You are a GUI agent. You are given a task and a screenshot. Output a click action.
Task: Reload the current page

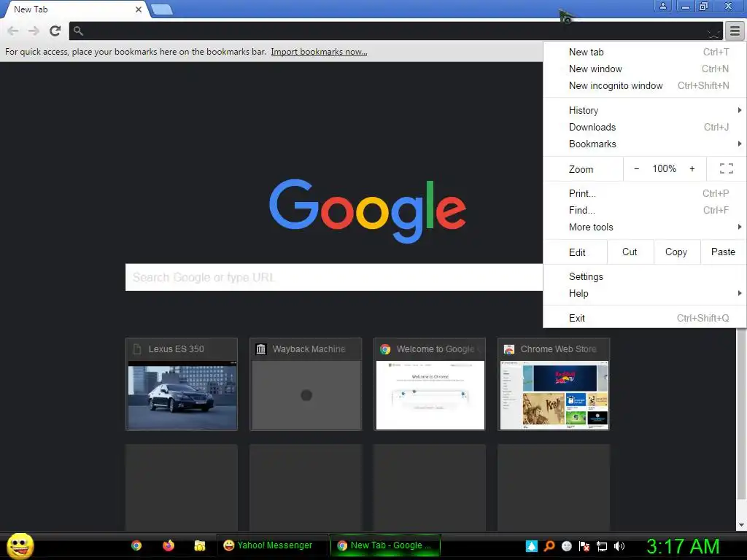pyautogui.click(x=55, y=31)
